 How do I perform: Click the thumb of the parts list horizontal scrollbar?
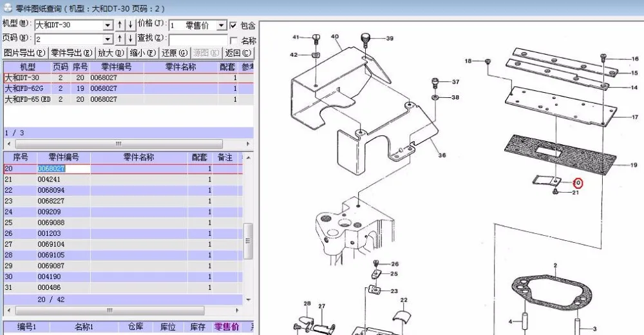point(109,310)
